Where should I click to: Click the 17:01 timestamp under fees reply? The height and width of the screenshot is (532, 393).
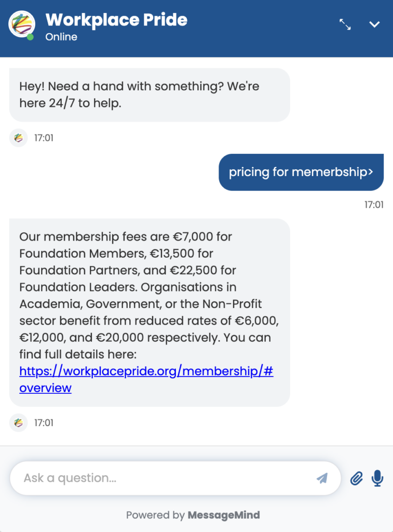44,422
